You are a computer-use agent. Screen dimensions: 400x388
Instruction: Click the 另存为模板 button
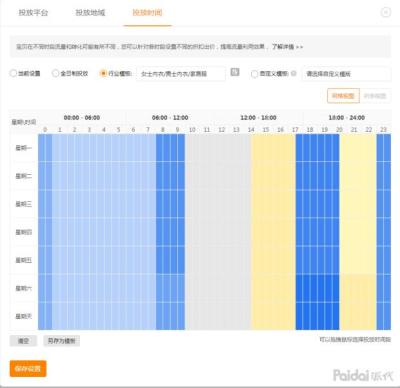pyautogui.click(x=62, y=341)
